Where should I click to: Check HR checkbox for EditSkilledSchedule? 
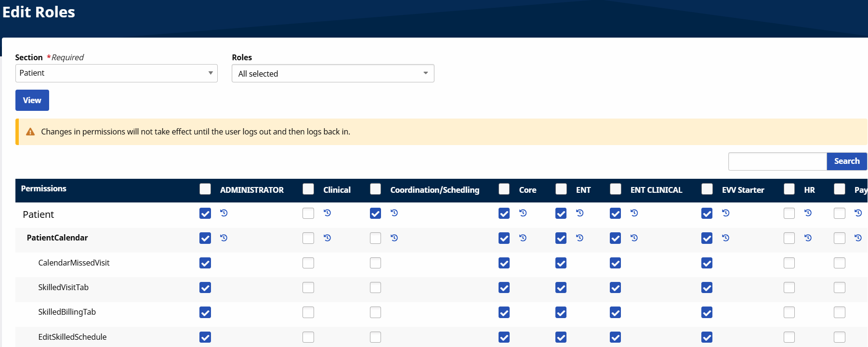tap(789, 337)
